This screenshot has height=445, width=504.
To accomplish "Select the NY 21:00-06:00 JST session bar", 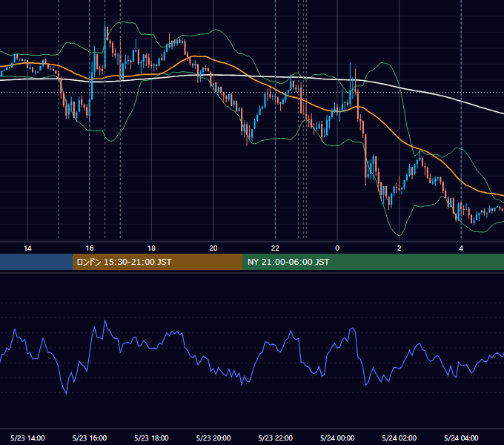I will pos(373,262).
